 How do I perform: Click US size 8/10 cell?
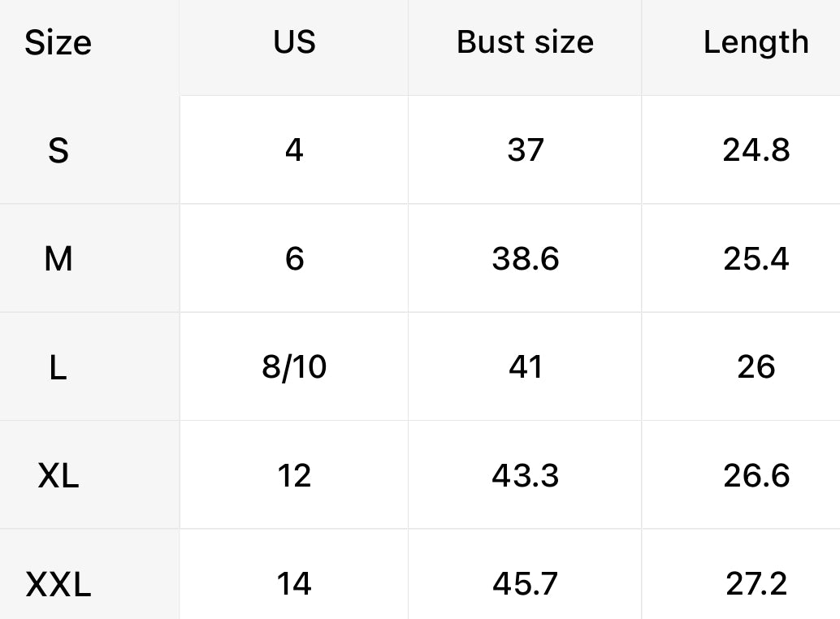click(294, 367)
